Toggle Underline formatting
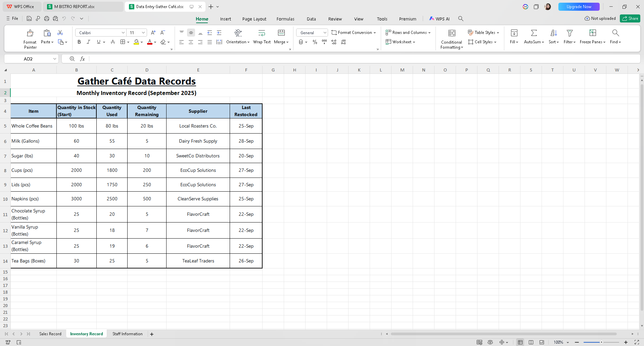Viewport: 644px width, 346px height. pyautogui.click(x=98, y=42)
